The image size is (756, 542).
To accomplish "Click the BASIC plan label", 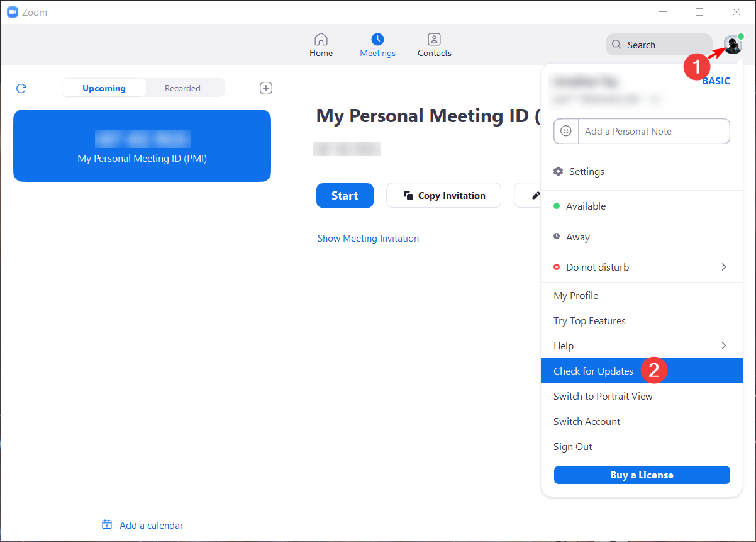I will point(716,81).
